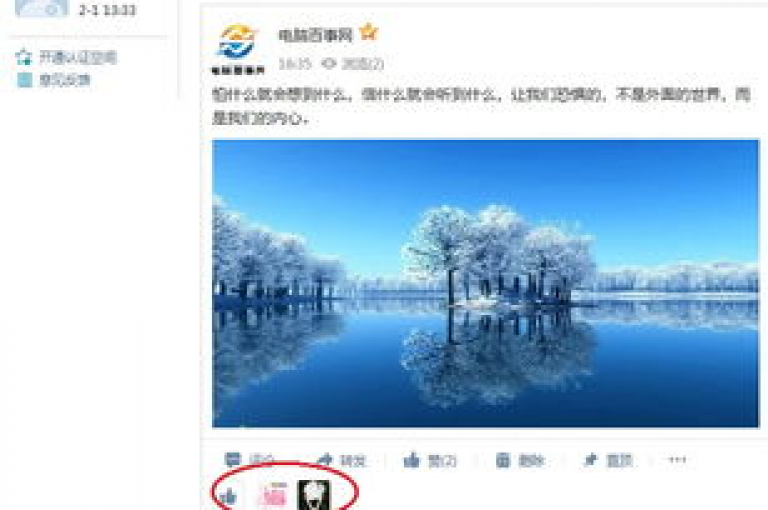768x510 pixels.
Task: Click the 2-1 13:33 date text
Action: pyautogui.click(x=107, y=10)
